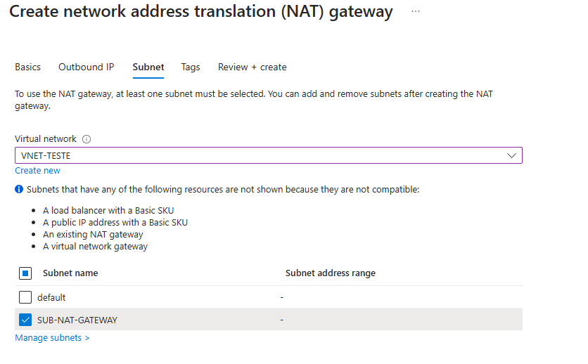The width and height of the screenshot is (588, 364).
Task: Click the Subnet name column header
Action: pos(70,273)
